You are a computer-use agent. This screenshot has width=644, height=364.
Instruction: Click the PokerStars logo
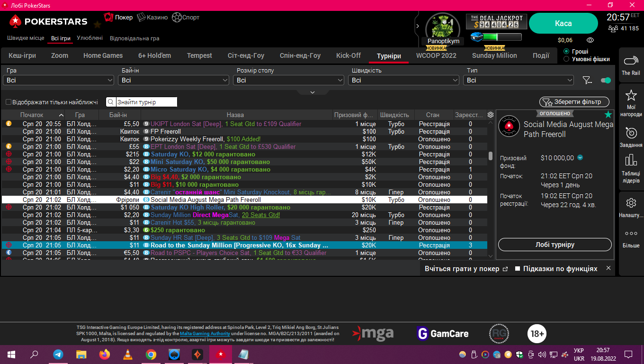(48, 21)
